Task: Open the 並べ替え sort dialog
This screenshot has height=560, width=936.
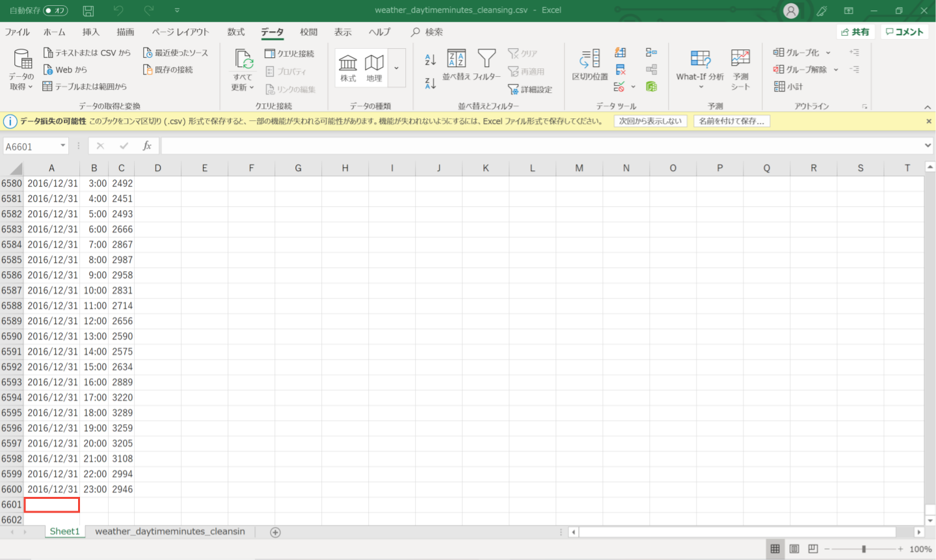Action: tap(456, 66)
